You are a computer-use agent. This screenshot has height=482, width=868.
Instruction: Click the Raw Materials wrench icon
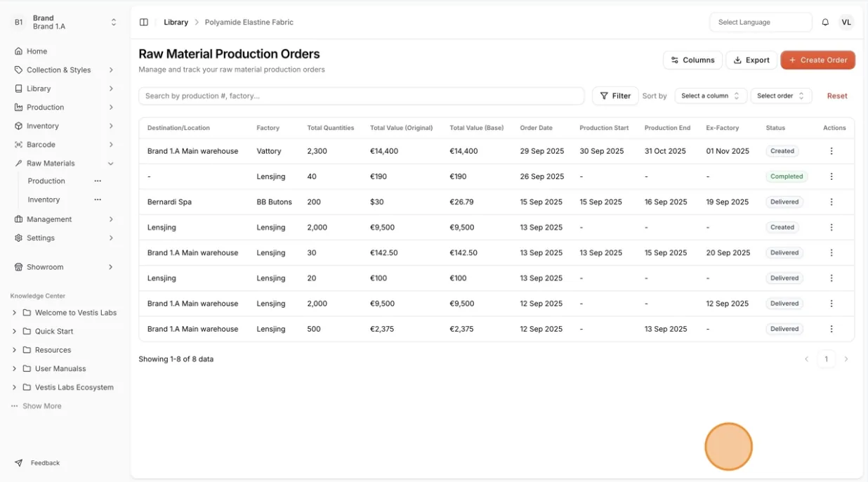point(19,163)
